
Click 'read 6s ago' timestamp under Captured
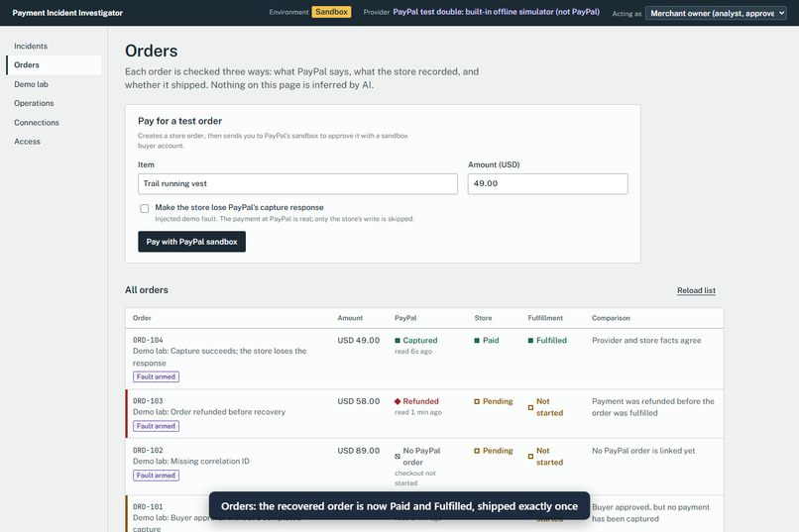click(413, 352)
